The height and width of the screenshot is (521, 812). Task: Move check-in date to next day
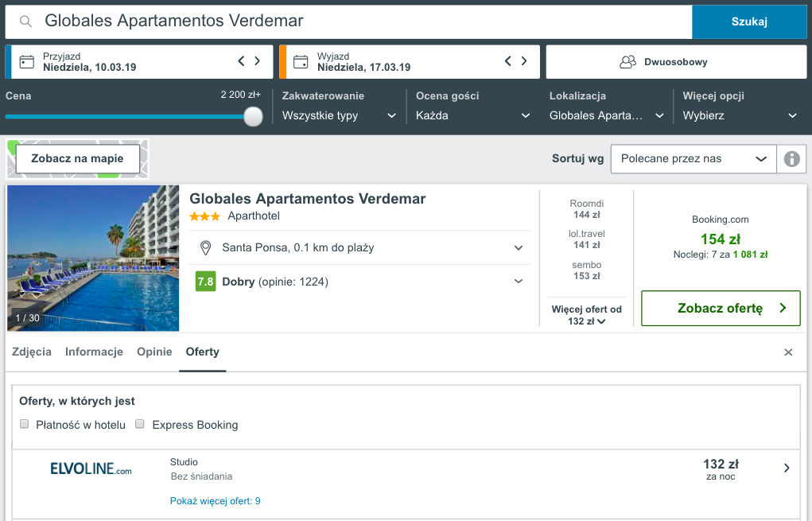258,61
